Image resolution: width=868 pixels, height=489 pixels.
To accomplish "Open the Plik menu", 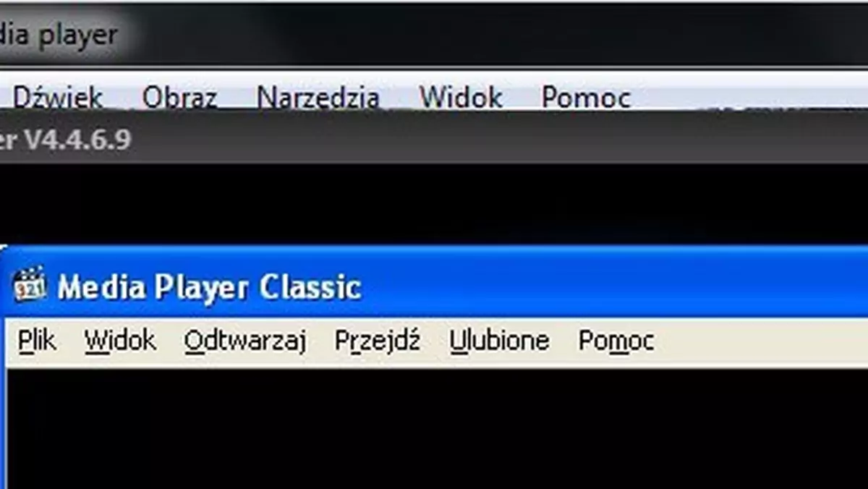I will [37, 340].
